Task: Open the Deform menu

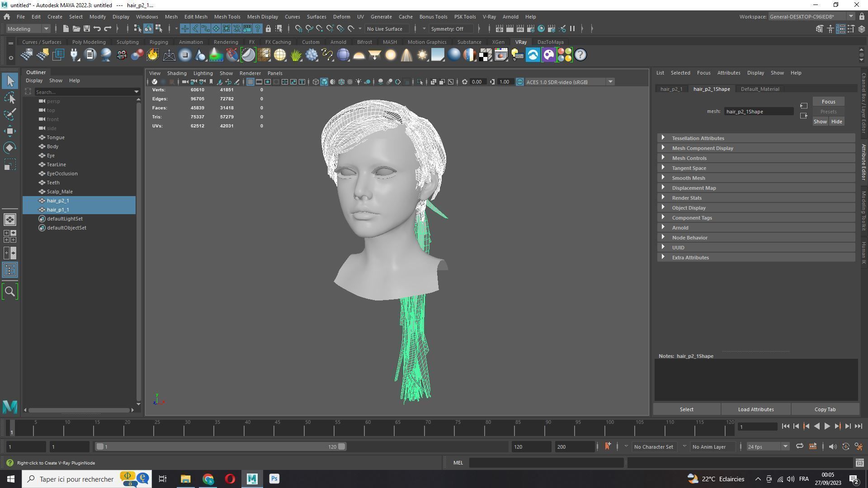Action: (x=341, y=17)
